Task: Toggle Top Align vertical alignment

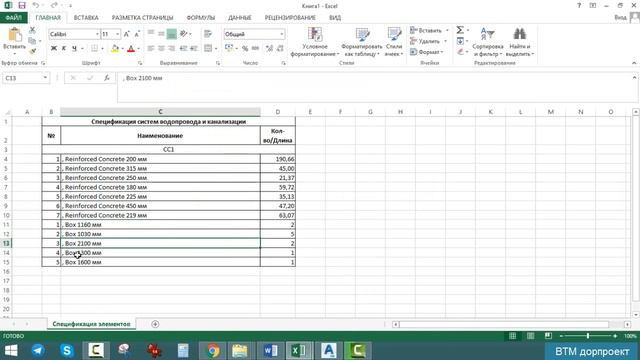Action: coord(151,33)
